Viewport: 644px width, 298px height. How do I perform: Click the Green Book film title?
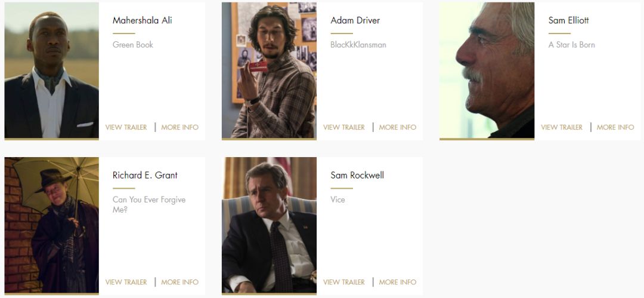pyautogui.click(x=132, y=44)
